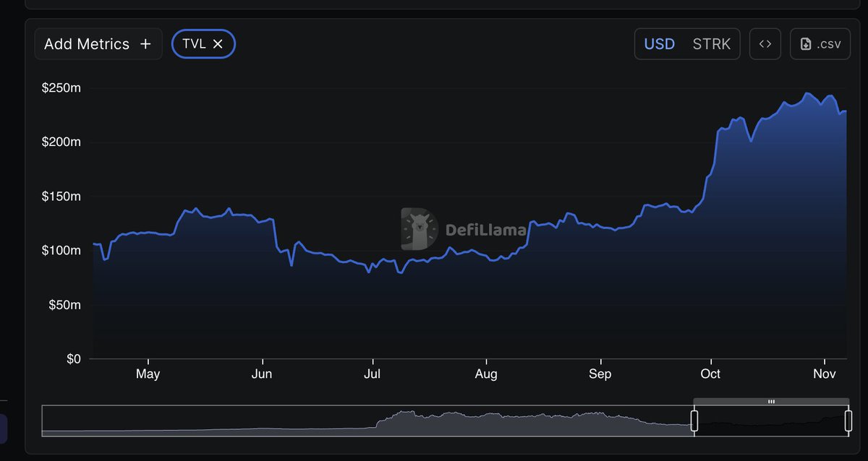Click the $50m y-axis label

click(x=65, y=305)
